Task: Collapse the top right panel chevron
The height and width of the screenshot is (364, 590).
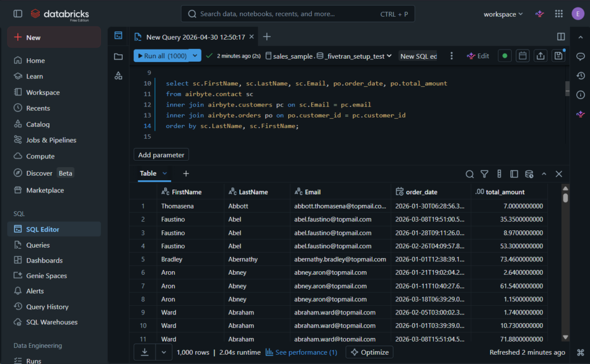Action: pos(581,37)
